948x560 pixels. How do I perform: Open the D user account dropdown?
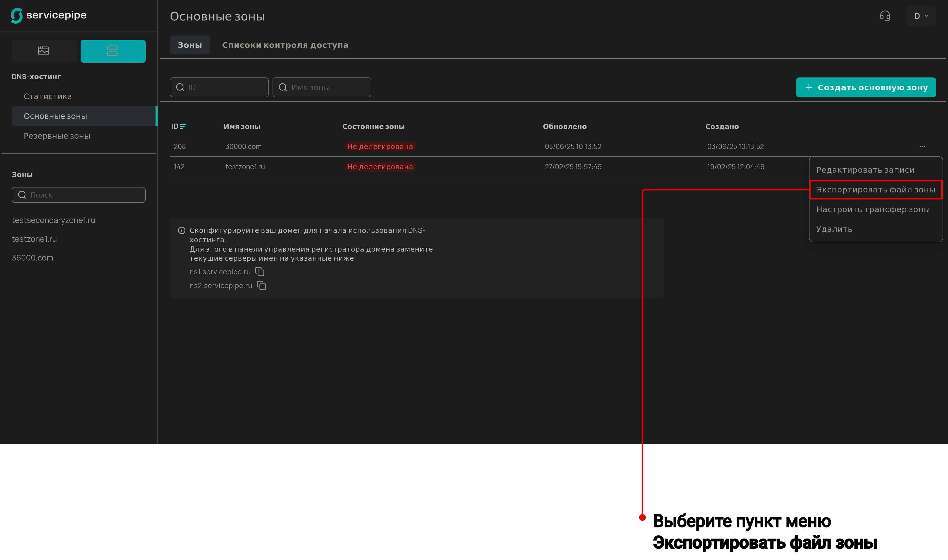tap(921, 16)
